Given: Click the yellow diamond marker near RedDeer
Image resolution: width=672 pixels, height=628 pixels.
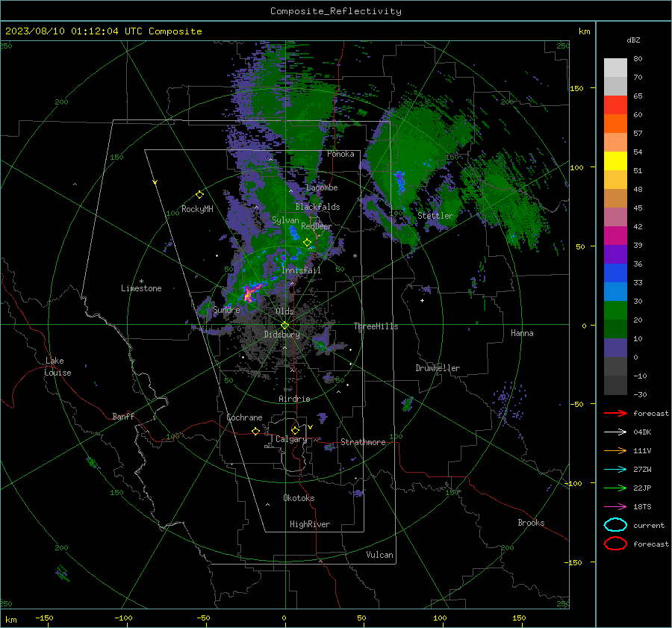Looking at the screenshot, I should pos(308,243).
